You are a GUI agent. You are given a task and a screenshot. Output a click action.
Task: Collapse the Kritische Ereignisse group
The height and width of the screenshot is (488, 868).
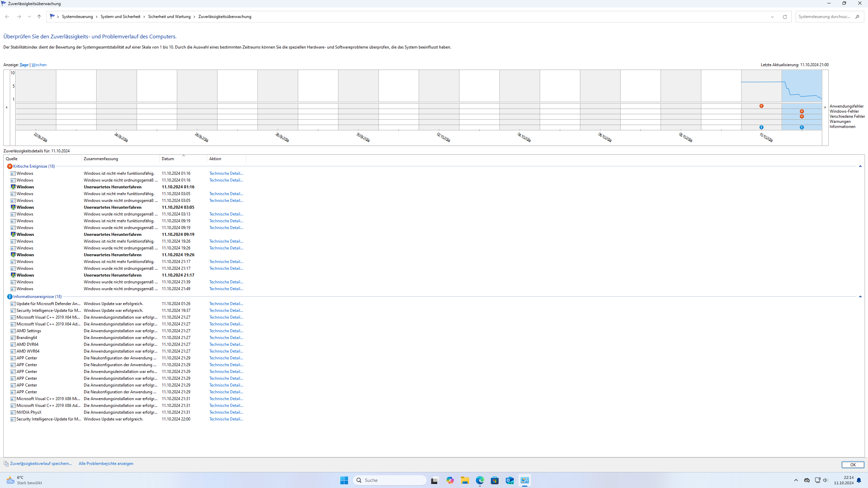860,166
